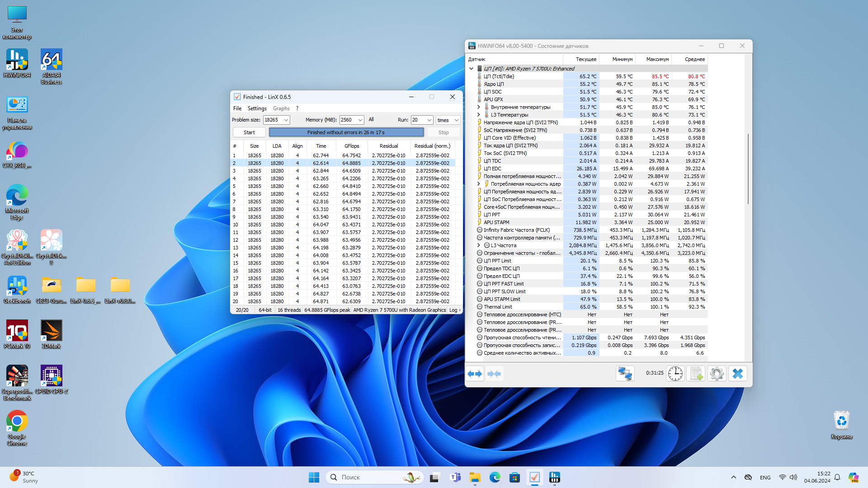The image size is (868, 488).
Task: Open the Memory (MiB) dropdown in LinX
Action: pyautogui.click(x=360, y=120)
